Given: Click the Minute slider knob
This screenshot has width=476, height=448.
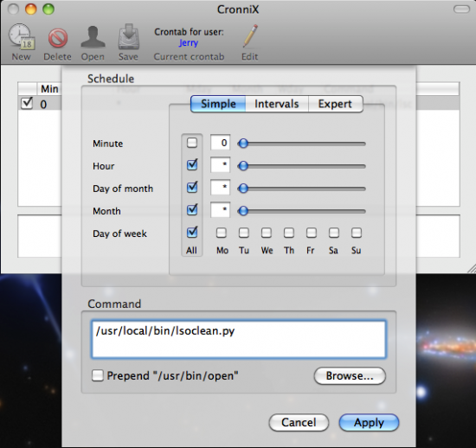Looking at the screenshot, I should (x=243, y=144).
